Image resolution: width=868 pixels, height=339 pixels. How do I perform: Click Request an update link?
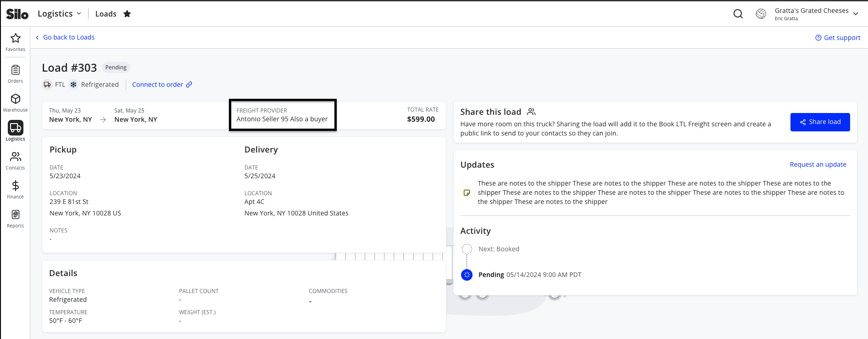tap(818, 164)
